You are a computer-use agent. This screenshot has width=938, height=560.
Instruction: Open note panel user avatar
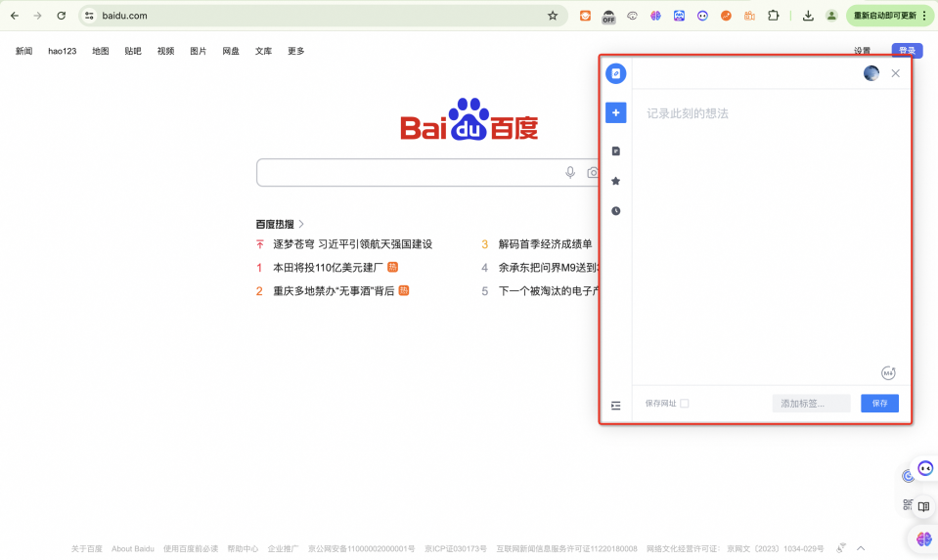pos(871,73)
